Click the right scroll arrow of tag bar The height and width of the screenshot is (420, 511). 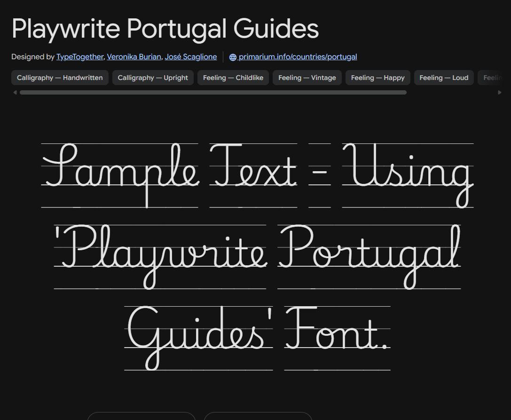pyautogui.click(x=500, y=92)
